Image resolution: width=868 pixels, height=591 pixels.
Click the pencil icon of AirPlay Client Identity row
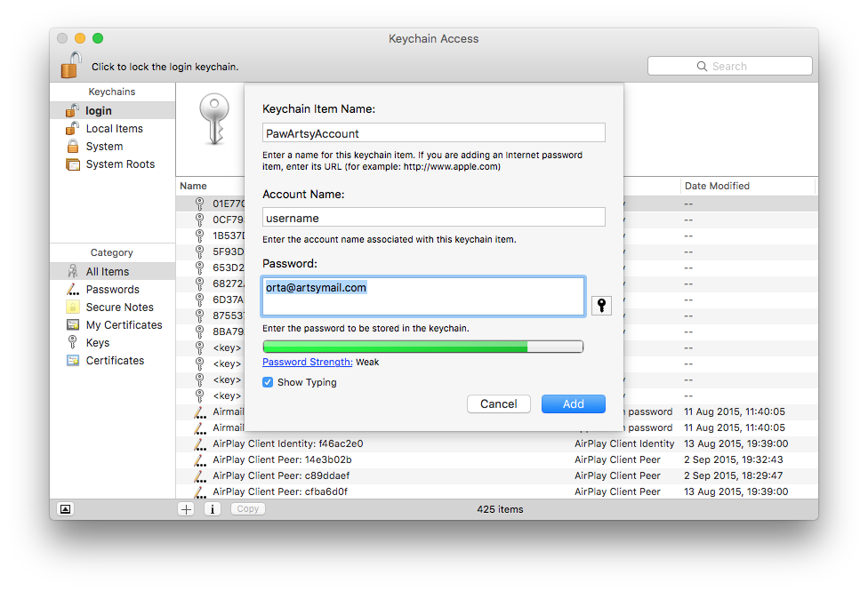pyautogui.click(x=200, y=443)
